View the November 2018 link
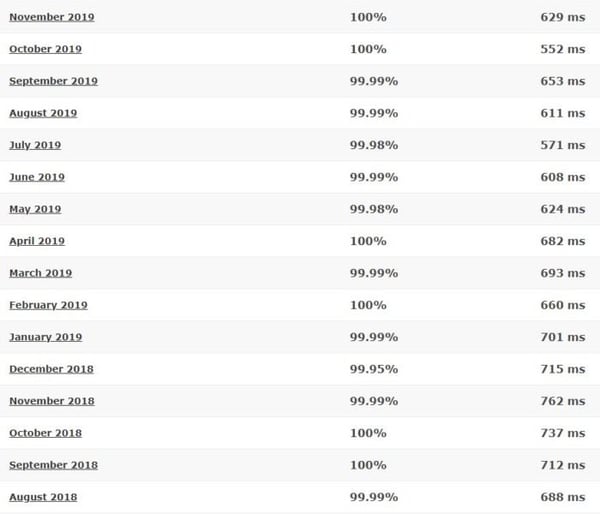This screenshot has height=514, width=600. point(52,401)
